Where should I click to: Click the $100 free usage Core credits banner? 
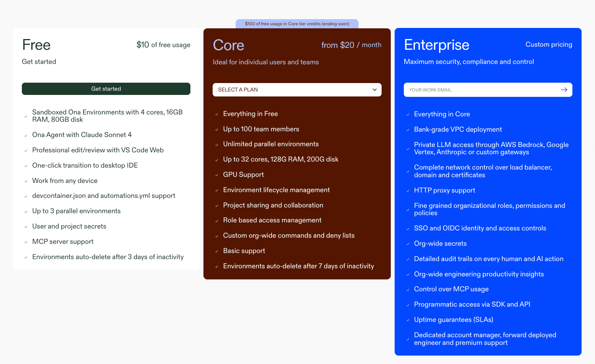tap(297, 24)
